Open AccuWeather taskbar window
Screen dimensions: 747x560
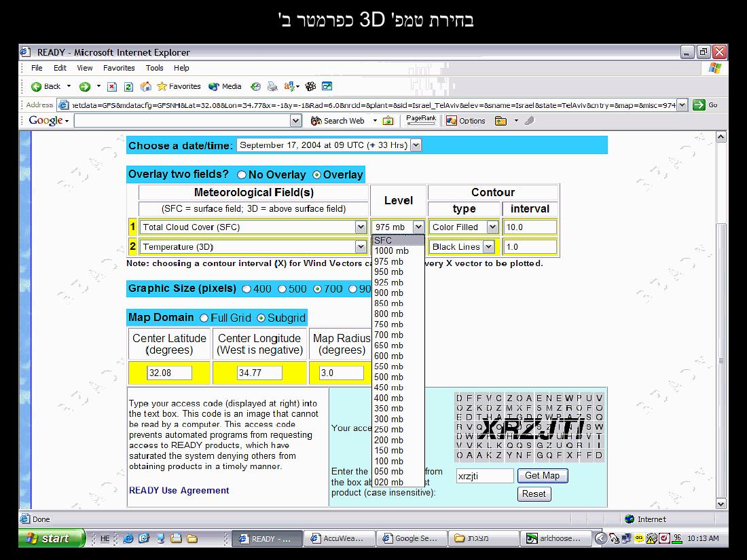339,538
